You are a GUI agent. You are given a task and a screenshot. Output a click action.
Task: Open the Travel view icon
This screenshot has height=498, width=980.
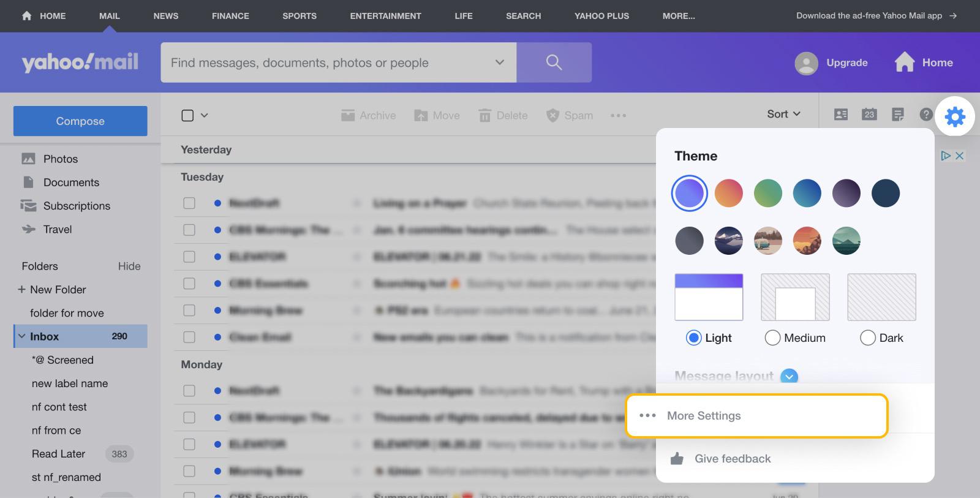28,229
